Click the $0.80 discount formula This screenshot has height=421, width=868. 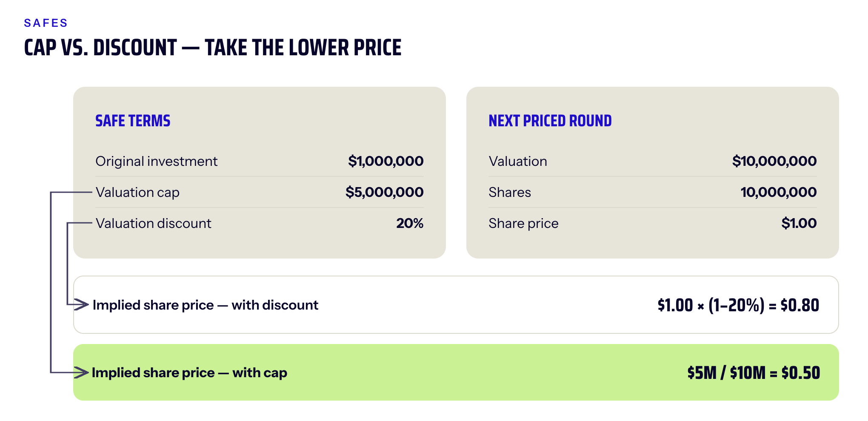[x=738, y=305]
